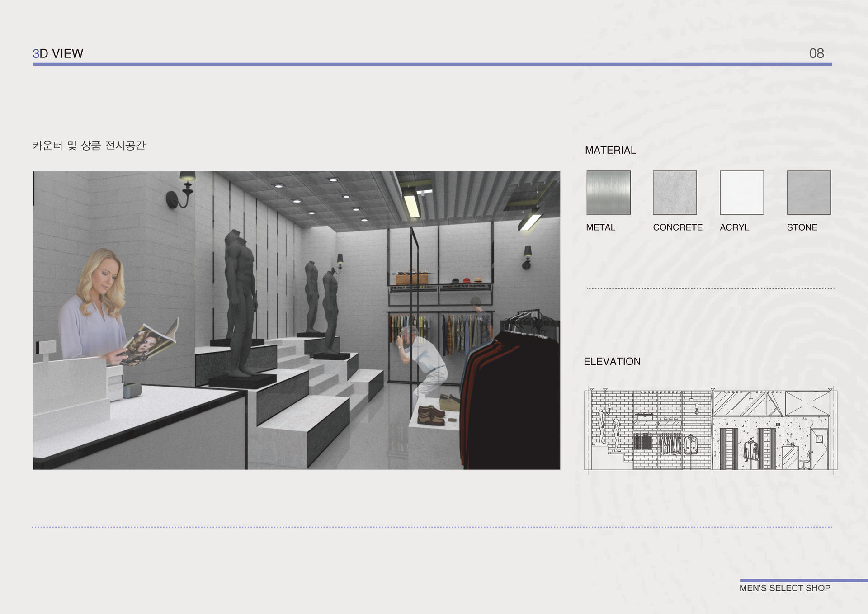The image size is (868, 614).
Task: Click the 'CONCRETE' label text
Action: (678, 227)
